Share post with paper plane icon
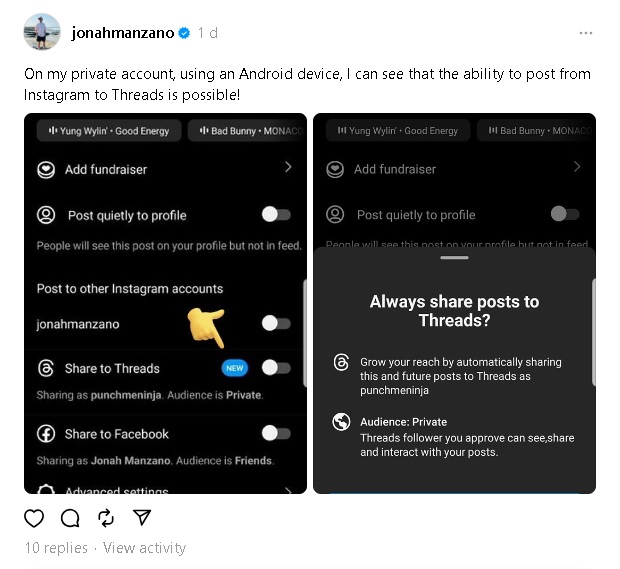620x569 pixels. point(142,517)
